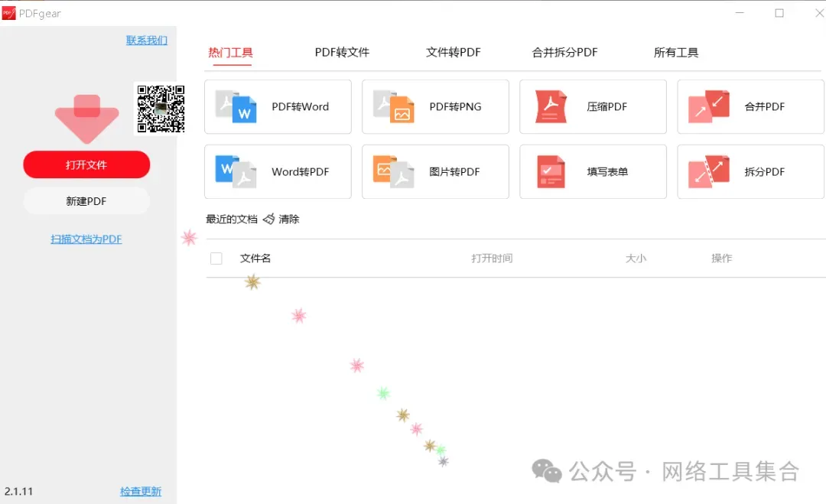This screenshot has height=504, width=826.
Task: Click the 填写表单 form icon
Action: pyautogui.click(x=551, y=171)
